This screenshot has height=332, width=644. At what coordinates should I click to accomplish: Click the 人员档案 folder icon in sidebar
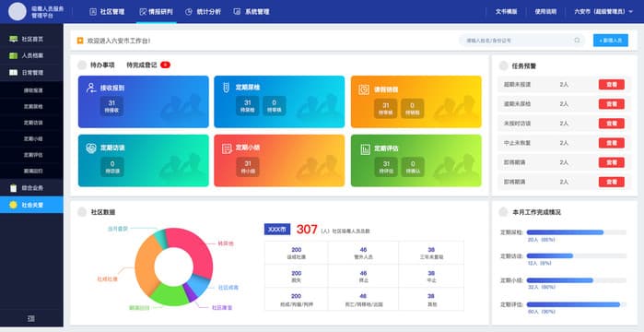pyautogui.click(x=14, y=55)
